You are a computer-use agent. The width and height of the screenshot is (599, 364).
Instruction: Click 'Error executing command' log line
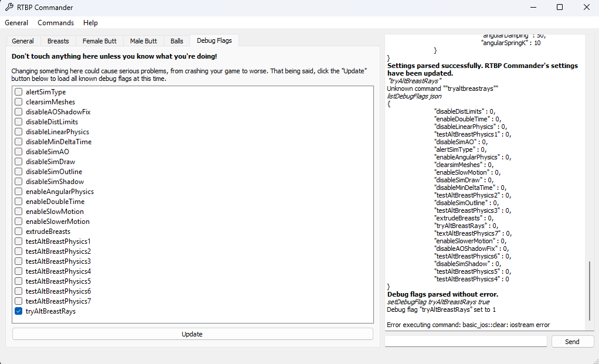(468, 325)
